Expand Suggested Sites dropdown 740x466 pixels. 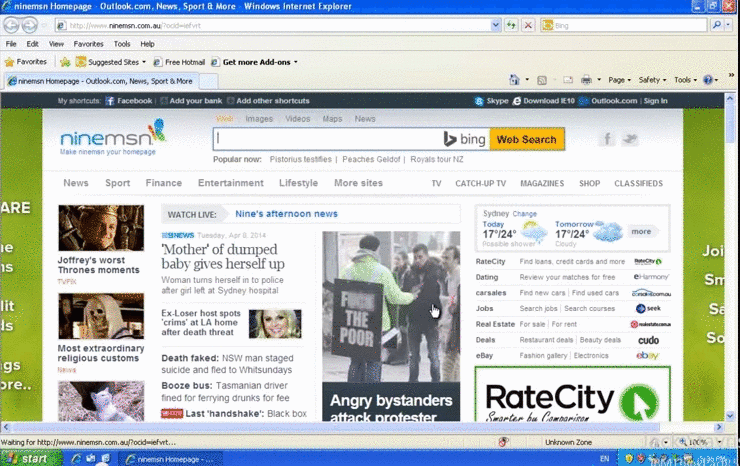click(x=144, y=62)
